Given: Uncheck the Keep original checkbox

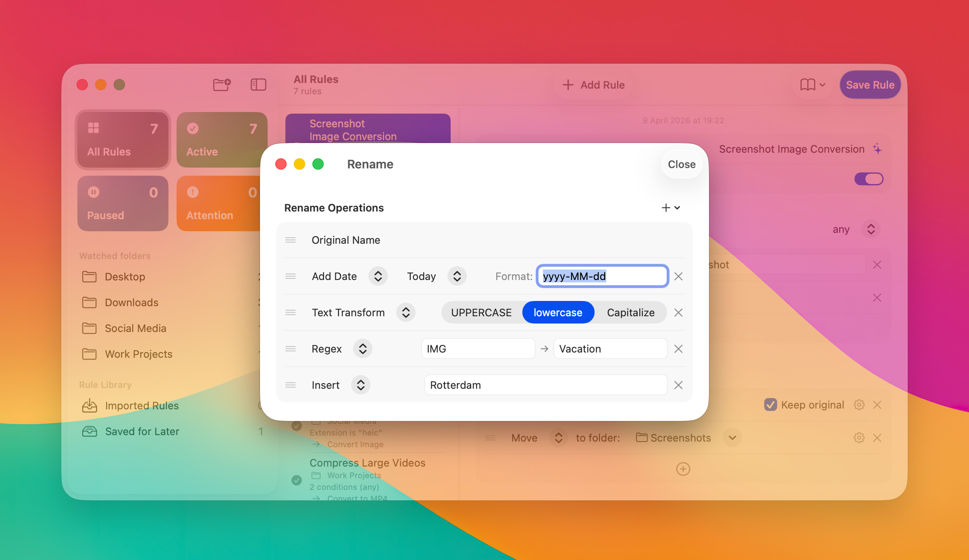Looking at the screenshot, I should pyautogui.click(x=770, y=404).
